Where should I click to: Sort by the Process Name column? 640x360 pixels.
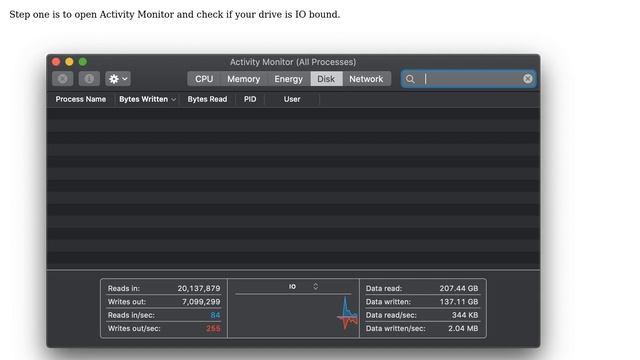[81, 99]
